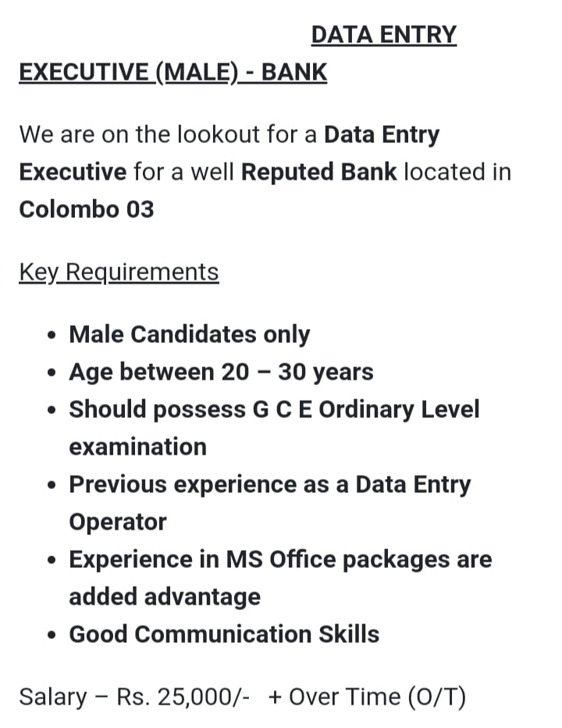
Task: Click the "Male Candidates only" requirement
Action: click(x=190, y=334)
